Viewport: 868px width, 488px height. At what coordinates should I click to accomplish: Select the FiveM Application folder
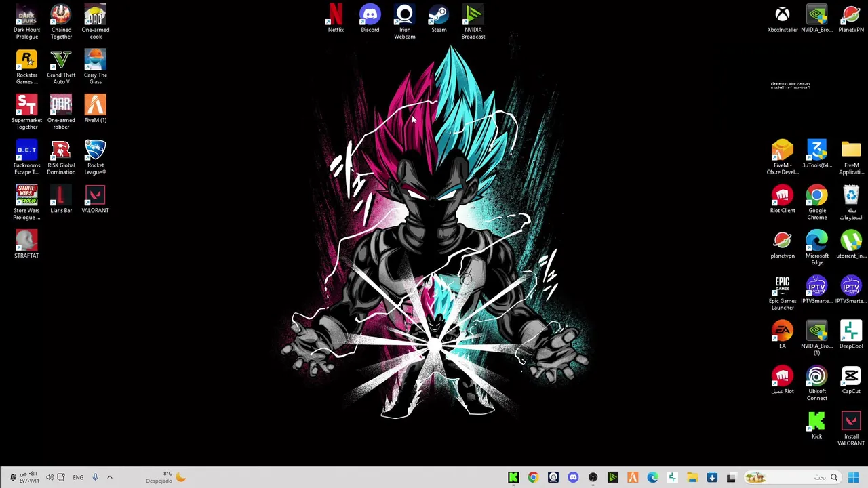pyautogui.click(x=851, y=157)
